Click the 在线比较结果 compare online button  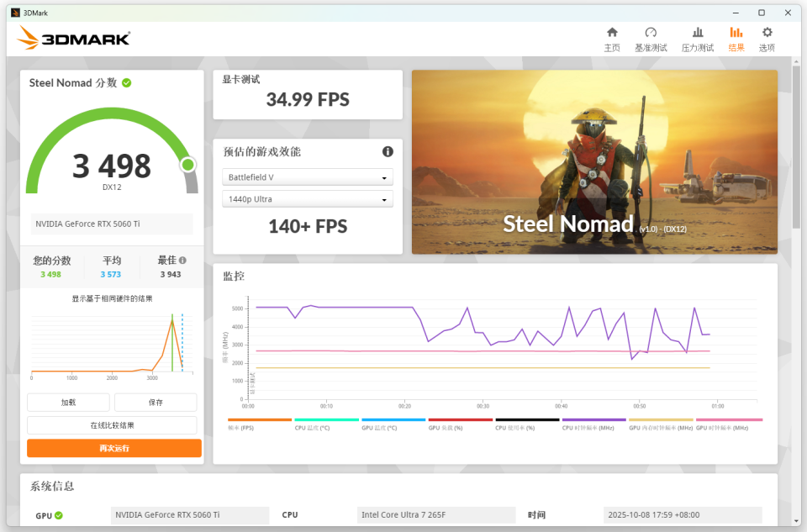tap(112, 425)
